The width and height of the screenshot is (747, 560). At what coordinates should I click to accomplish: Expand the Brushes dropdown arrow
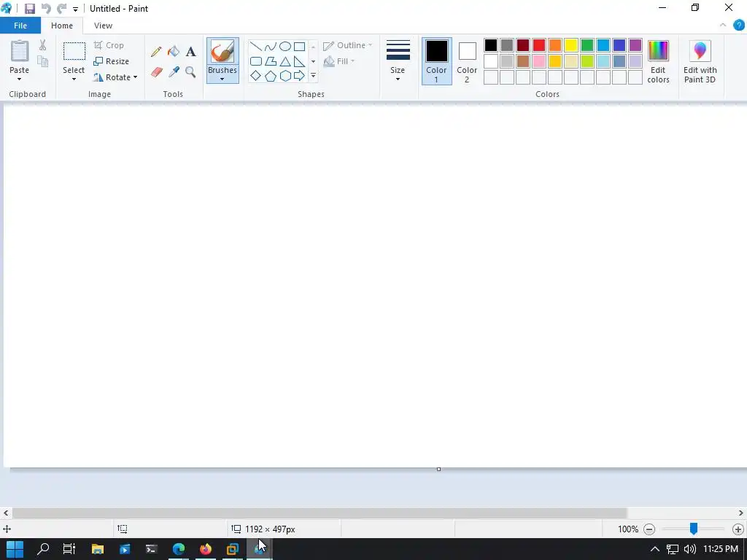click(222, 79)
